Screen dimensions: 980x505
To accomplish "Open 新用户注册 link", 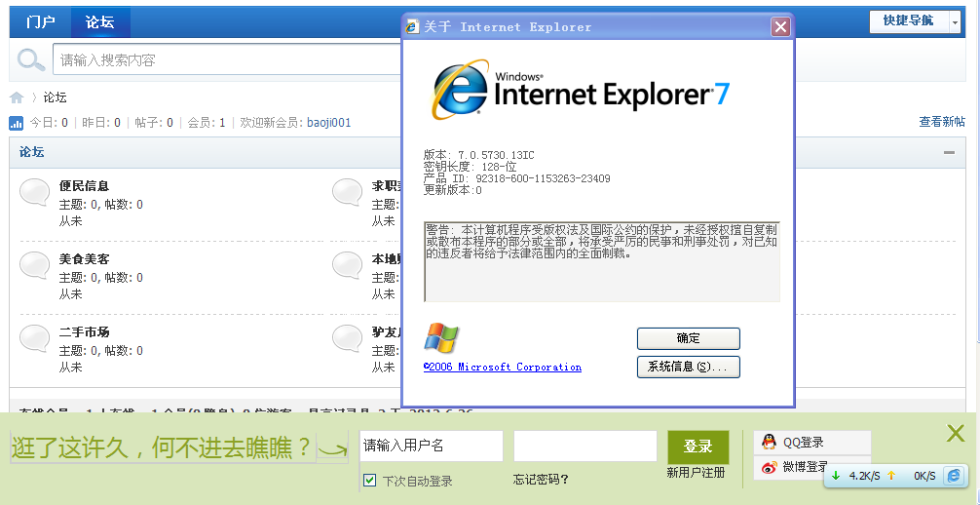I will pos(696,473).
